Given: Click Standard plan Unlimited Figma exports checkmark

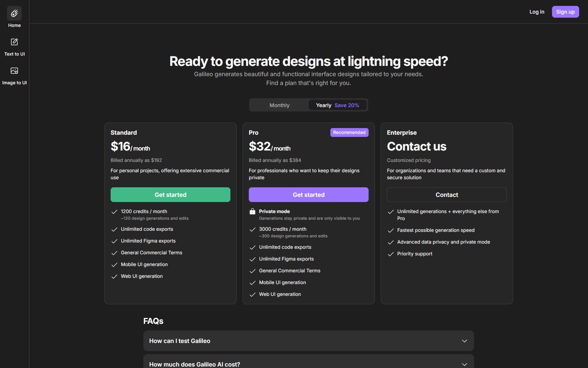Looking at the screenshot, I should pyautogui.click(x=114, y=241).
